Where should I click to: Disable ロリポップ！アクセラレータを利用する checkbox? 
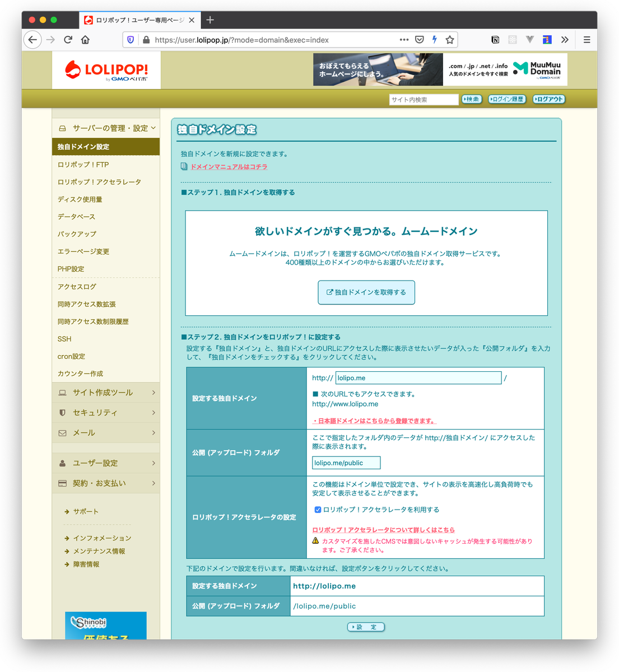[318, 510]
